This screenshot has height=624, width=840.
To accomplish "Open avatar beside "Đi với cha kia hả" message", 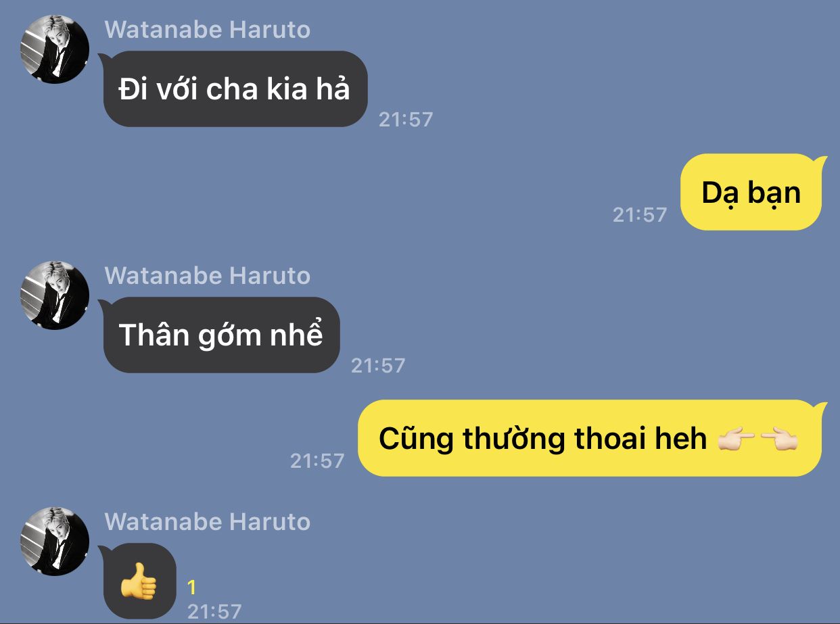I will (55, 49).
